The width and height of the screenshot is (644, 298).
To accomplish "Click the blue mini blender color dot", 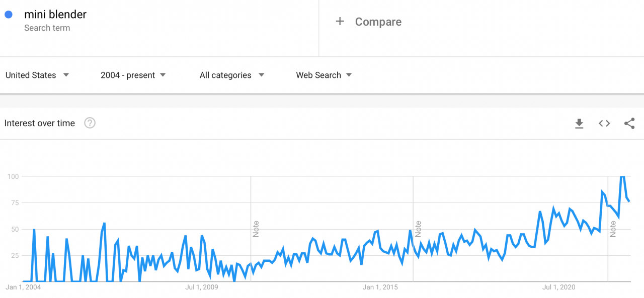I will coord(9,15).
